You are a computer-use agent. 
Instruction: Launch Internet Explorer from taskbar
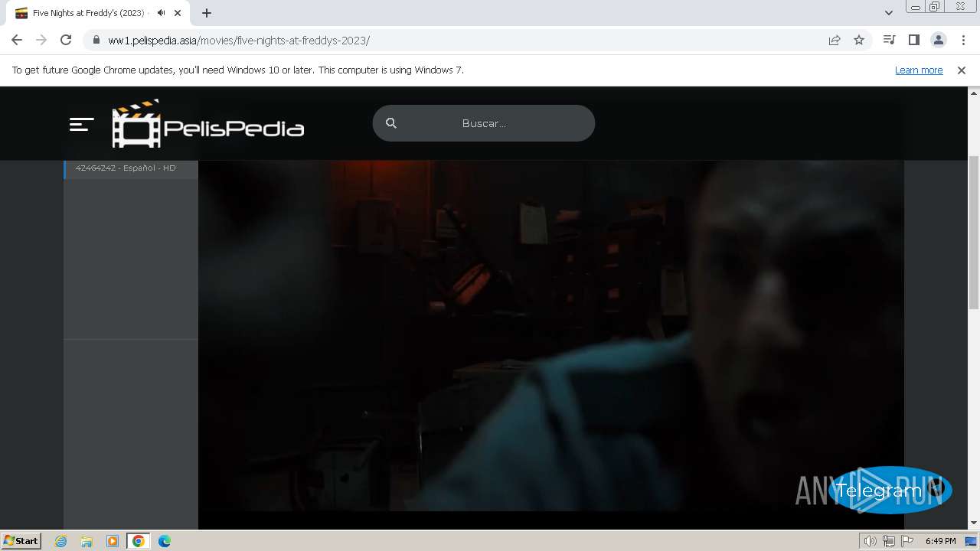pos(61,541)
